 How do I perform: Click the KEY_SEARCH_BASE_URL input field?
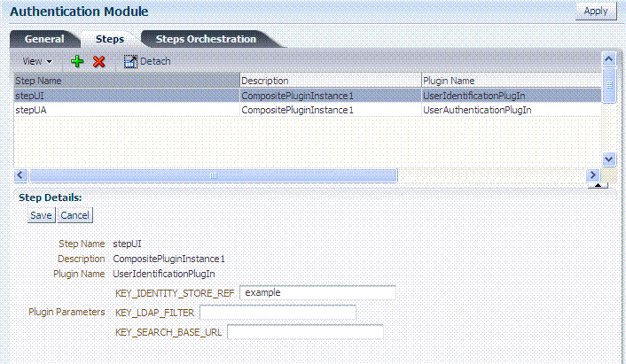(305, 332)
